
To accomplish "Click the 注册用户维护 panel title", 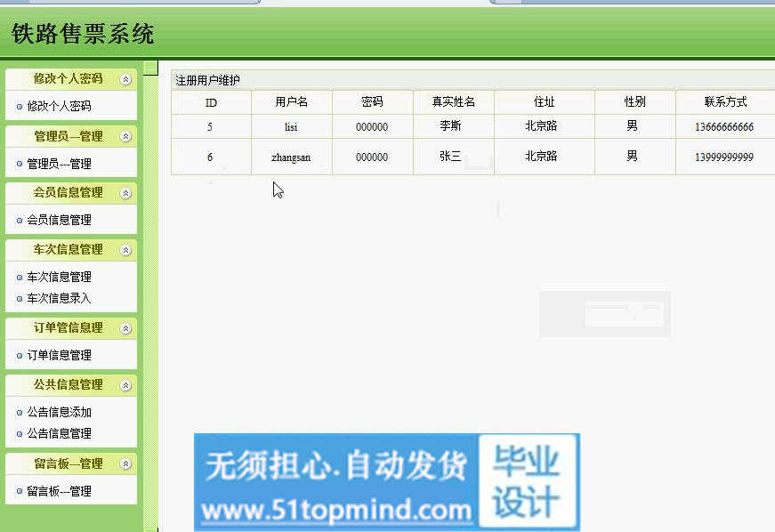I will coord(207,80).
